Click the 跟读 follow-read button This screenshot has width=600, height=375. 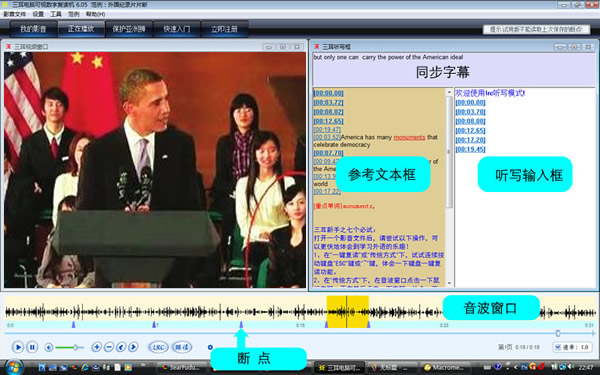tap(182, 347)
